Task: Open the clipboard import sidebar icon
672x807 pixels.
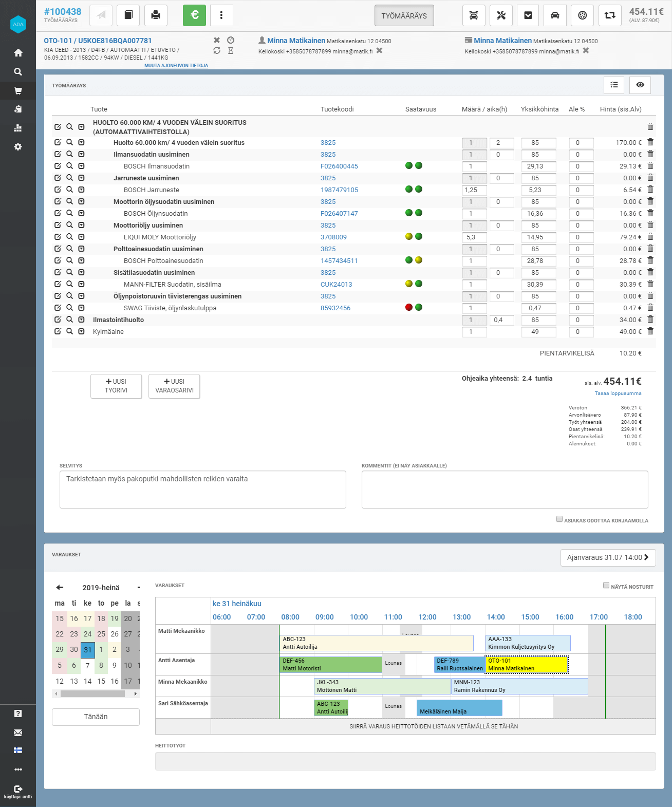Action: pos(18,109)
